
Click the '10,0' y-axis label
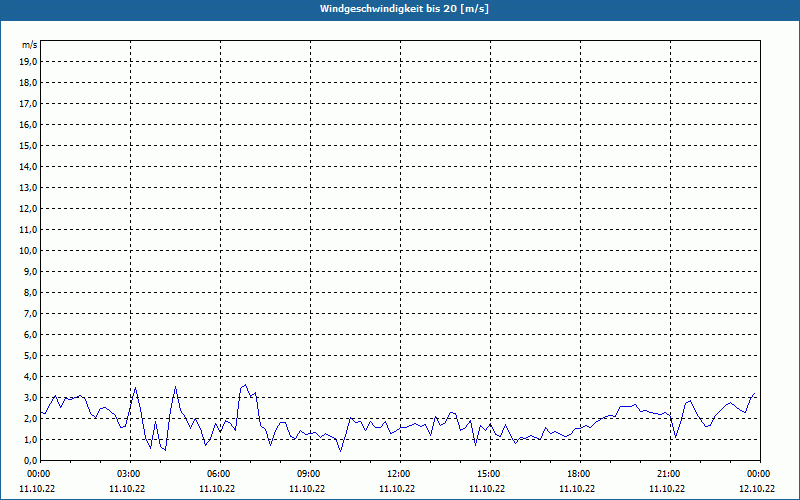pyautogui.click(x=30, y=251)
